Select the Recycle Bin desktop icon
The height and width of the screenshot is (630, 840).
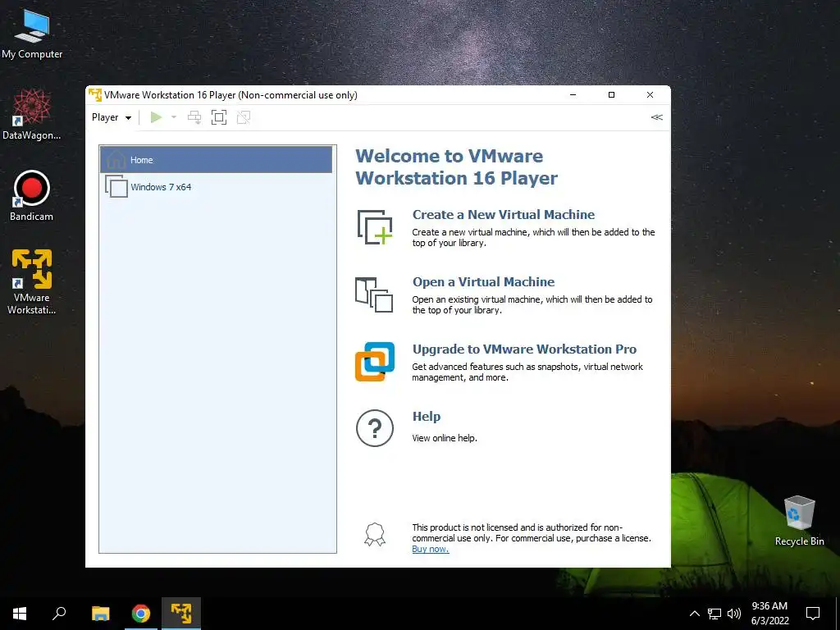(799, 521)
